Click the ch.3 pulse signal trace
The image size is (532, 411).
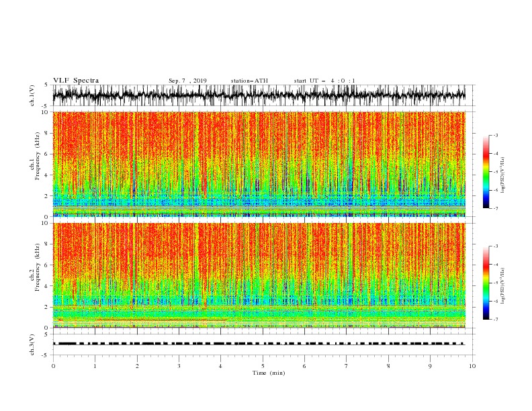point(259,344)
